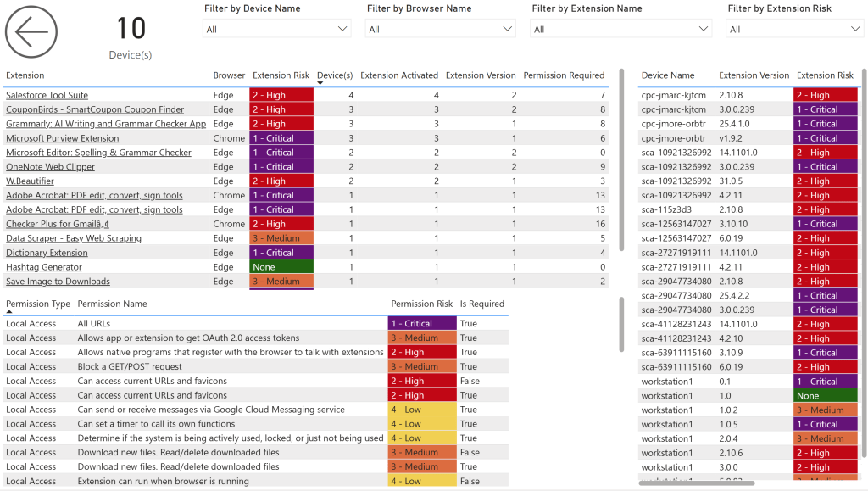This screenshot has height=491, width=868.
Task: Select 'Determine if the system is being actively used' row
Action: click(255, 438)
